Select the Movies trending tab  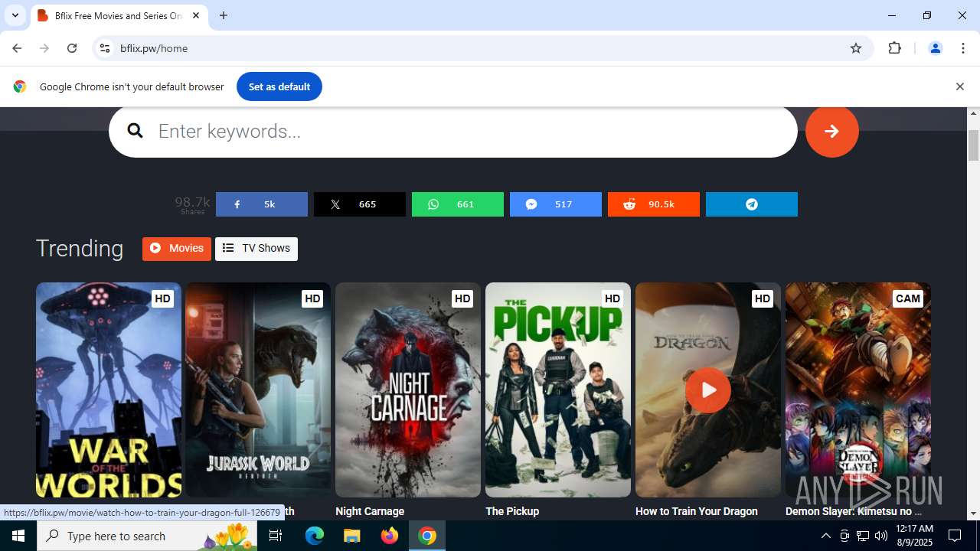coord(177,248)
